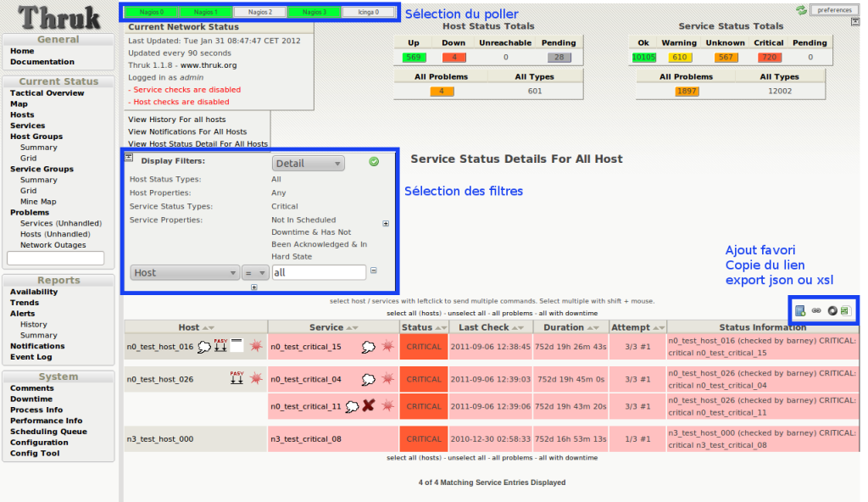The width and height of the screenshot is (868, 502).
Task: Click the comment bubble icon for n0_test_critical_15
Action: [369, 347]
